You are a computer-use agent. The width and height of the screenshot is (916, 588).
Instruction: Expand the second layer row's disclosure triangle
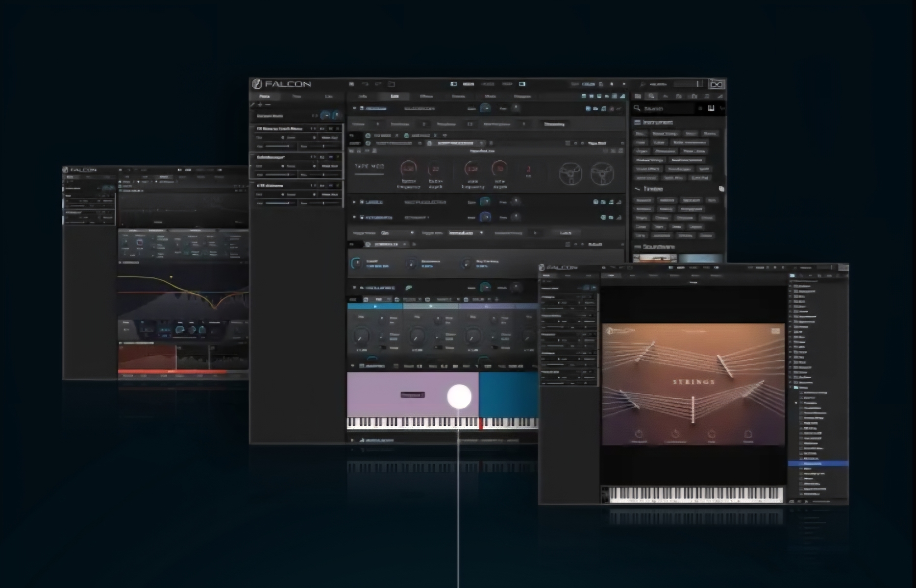[x=354, y=201]
